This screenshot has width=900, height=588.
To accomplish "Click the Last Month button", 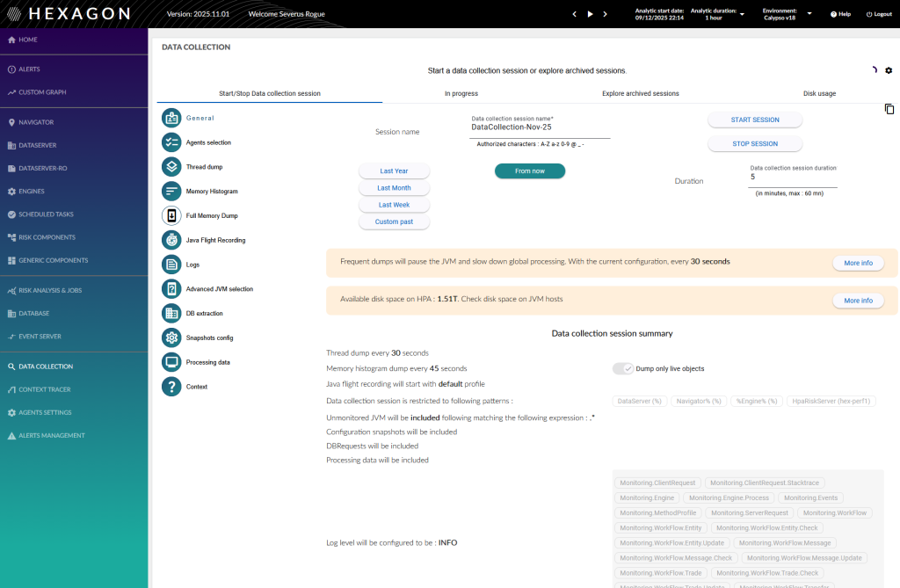I will click(x=394, y=188).
